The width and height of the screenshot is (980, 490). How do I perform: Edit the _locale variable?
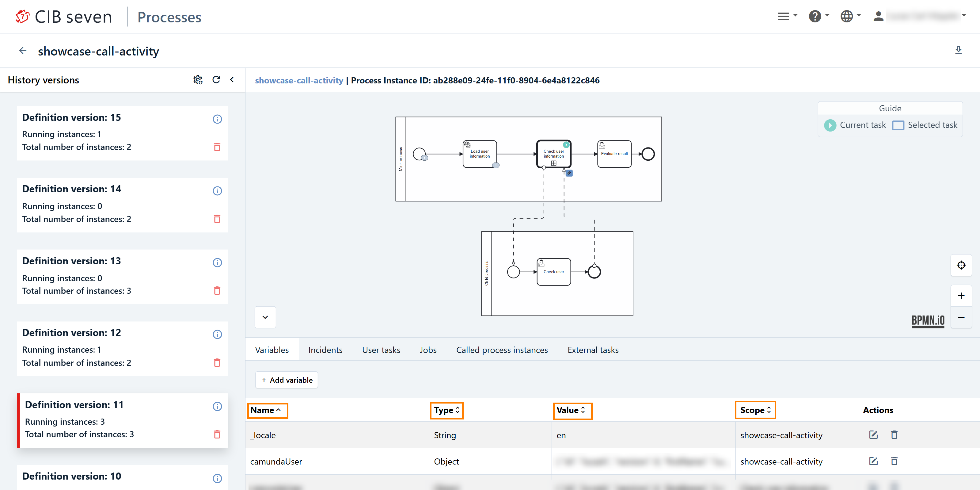click(873, 435)
